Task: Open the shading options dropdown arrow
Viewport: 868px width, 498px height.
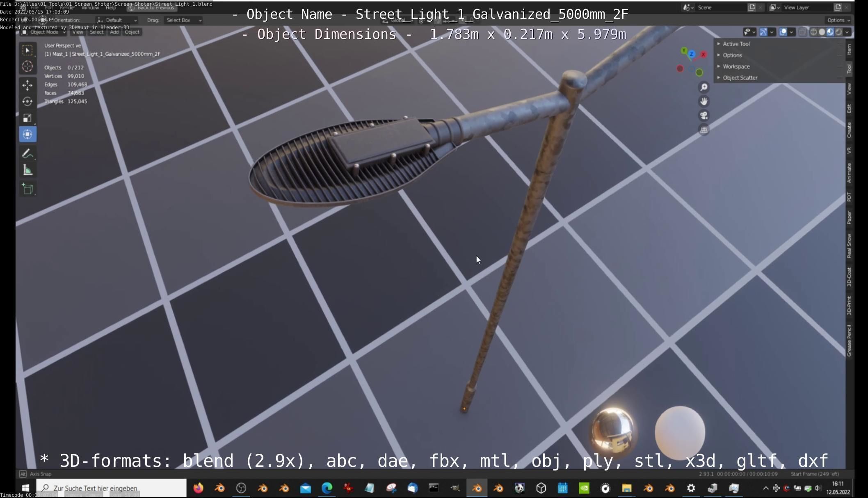Action: coord(847,32)
